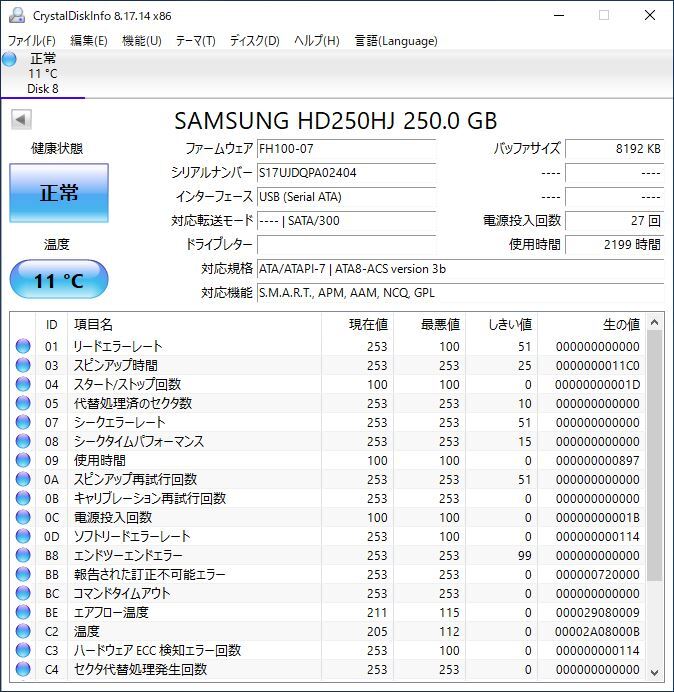Click the ID column header

click(x=52, y=325)
